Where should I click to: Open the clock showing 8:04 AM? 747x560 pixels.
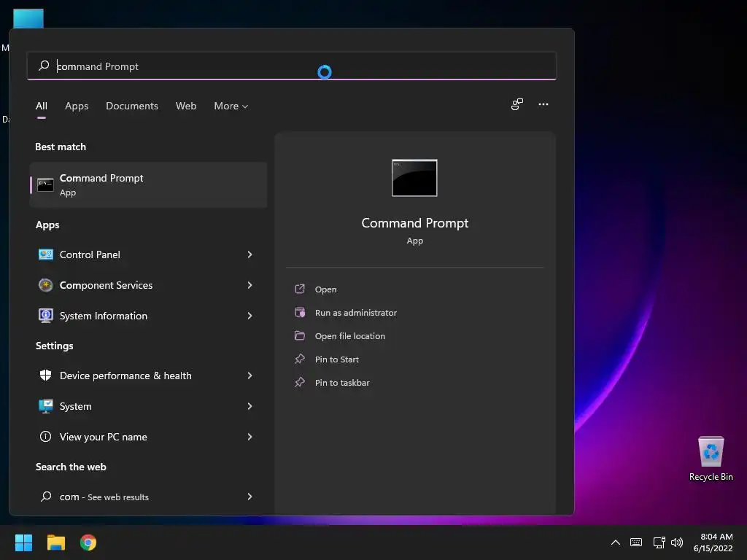[713, 542]
